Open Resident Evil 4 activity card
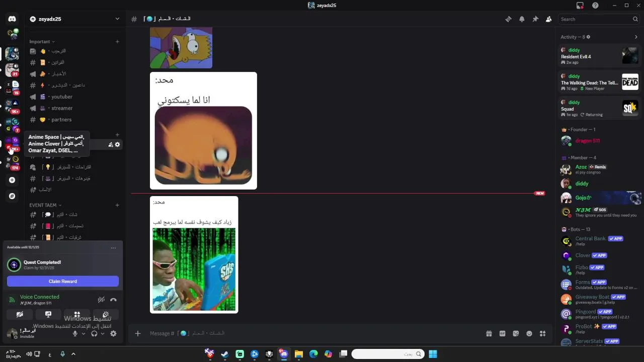This screenshot has width=644, height=362. (x=600, y=56)
